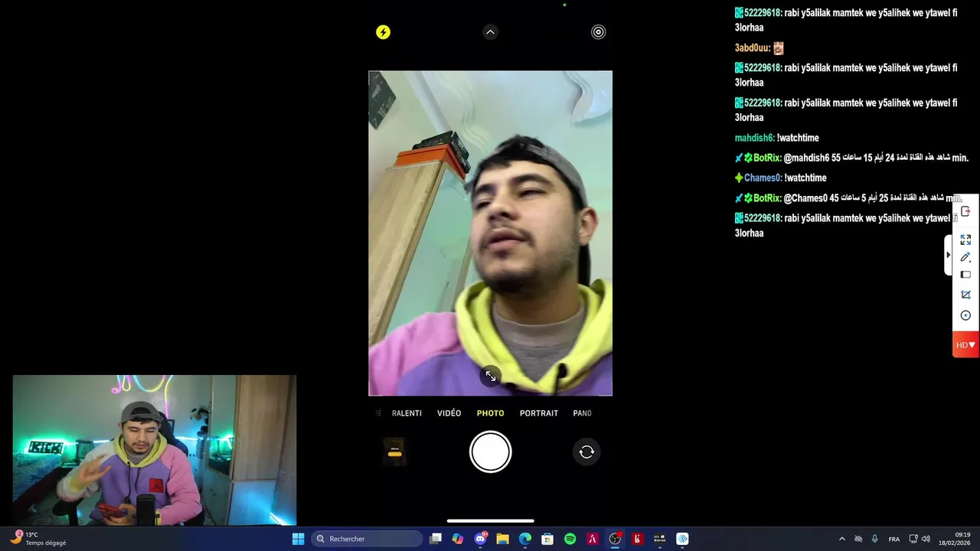980x551 pixels.
Task: Click the fullscreen arrows icon in side toolbar
Action: (x=965, y=240)
